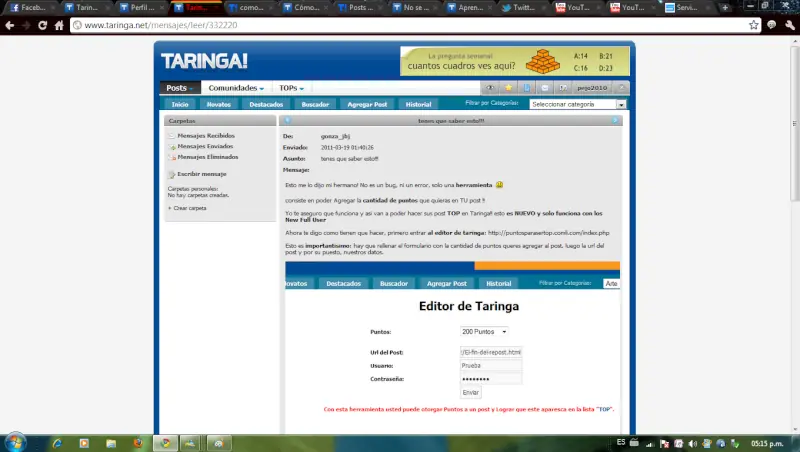Go back with the browser back arrow
Viewport: 800px width, 452px height.
coord(10,25)
